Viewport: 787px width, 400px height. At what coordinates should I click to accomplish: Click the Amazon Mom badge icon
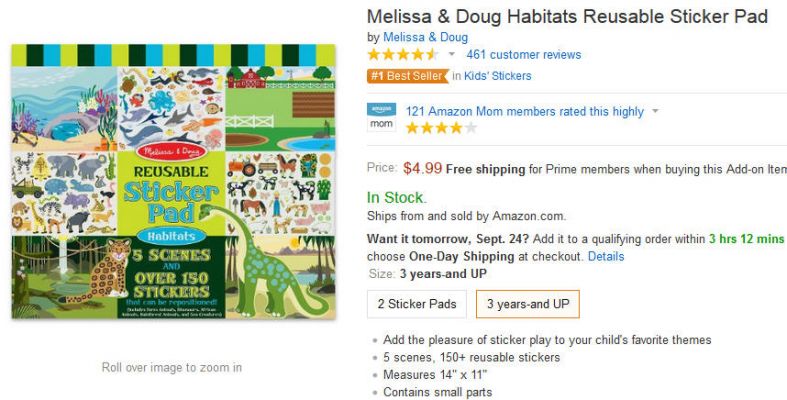381,117
